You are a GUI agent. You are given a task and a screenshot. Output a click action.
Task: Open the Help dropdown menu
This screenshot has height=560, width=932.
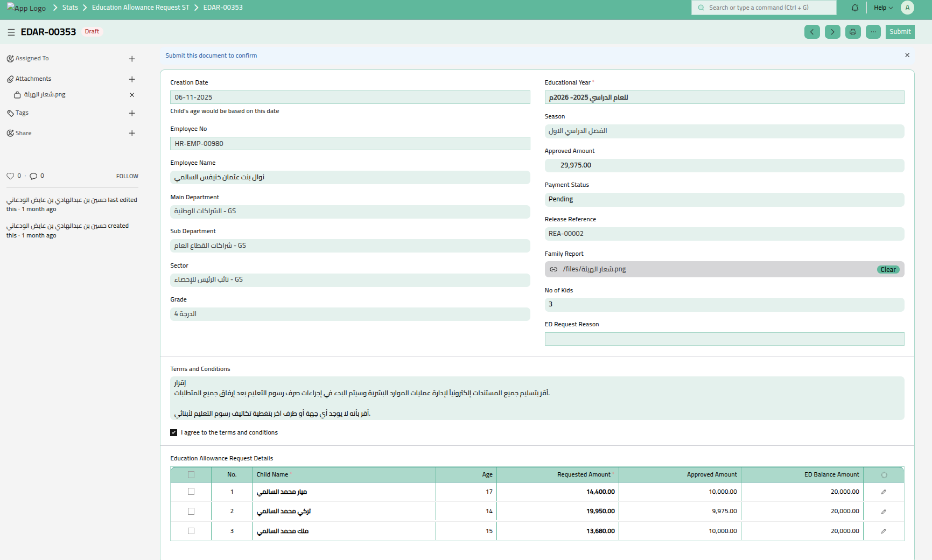[883, 8]
